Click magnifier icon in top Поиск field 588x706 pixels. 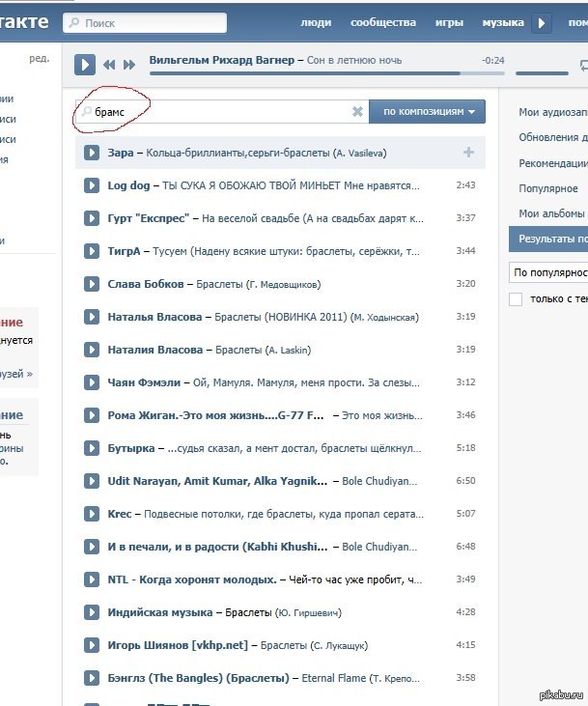73,22
